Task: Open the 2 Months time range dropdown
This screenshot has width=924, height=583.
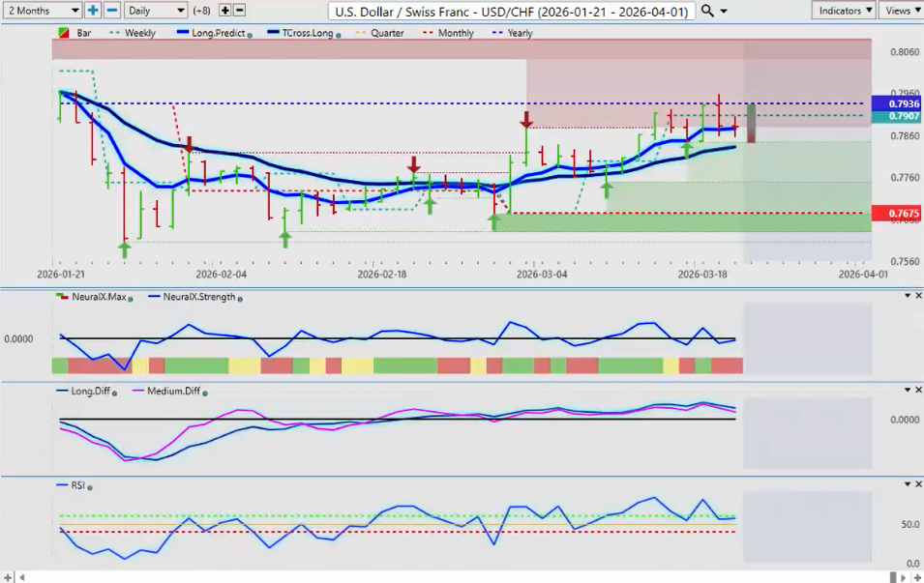Action: tap(42, 10)
